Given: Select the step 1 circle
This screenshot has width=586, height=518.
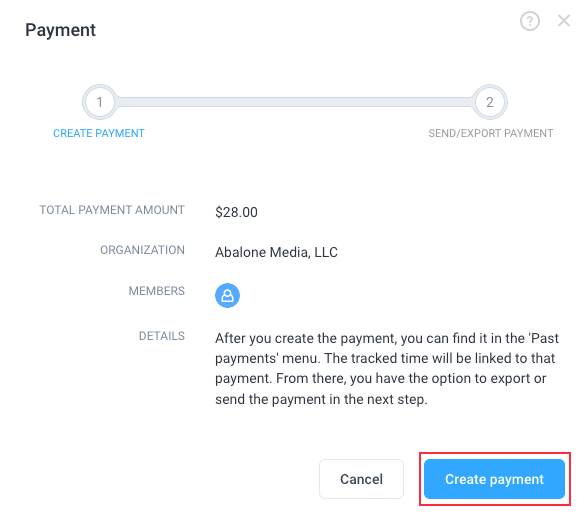Looking at the screenshot, I should 99,102.
